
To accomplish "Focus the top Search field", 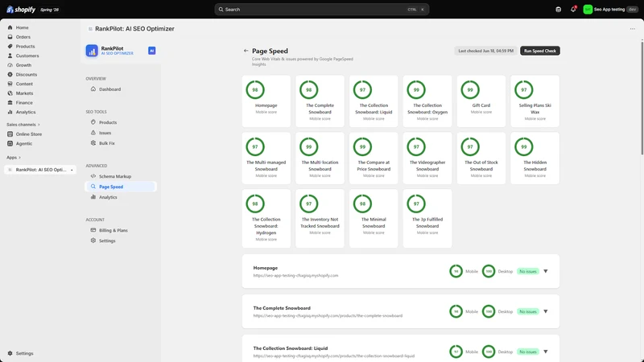I will pyautogui.click(x=321, y=10).
